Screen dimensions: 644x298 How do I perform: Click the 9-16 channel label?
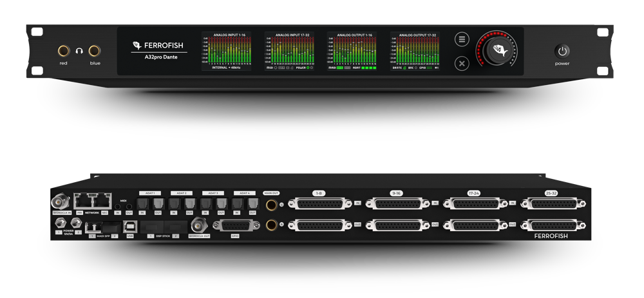[x=397, y=193]
